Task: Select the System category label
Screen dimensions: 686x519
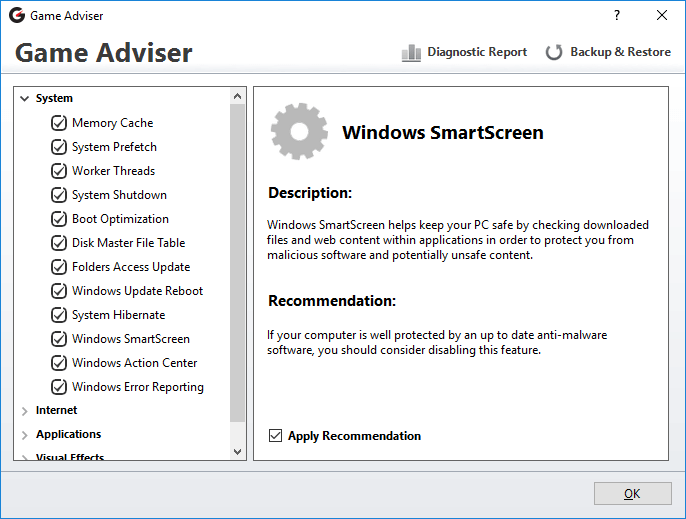Action: pos(54,98)
